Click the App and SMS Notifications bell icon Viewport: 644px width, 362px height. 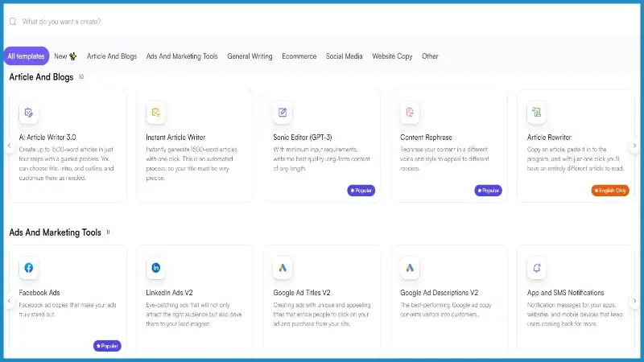(x=537, y=268)
